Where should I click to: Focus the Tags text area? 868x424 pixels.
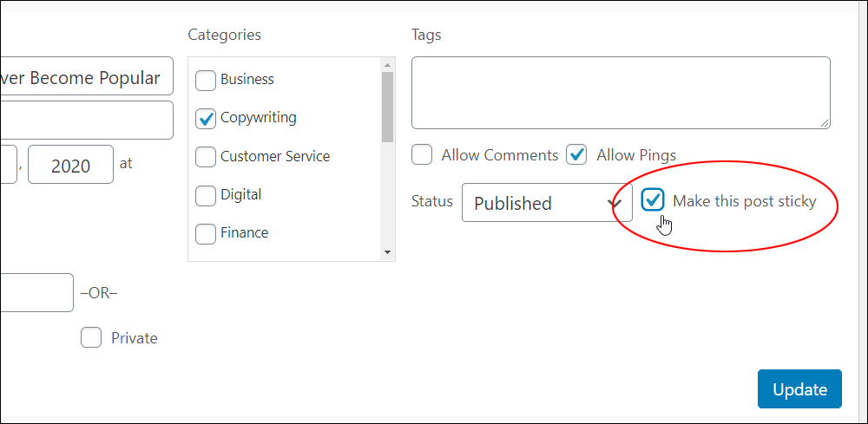(621, 93)
